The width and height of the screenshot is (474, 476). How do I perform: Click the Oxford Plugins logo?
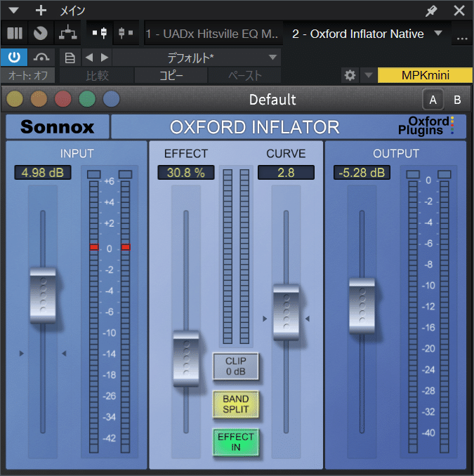coord(426,126)
